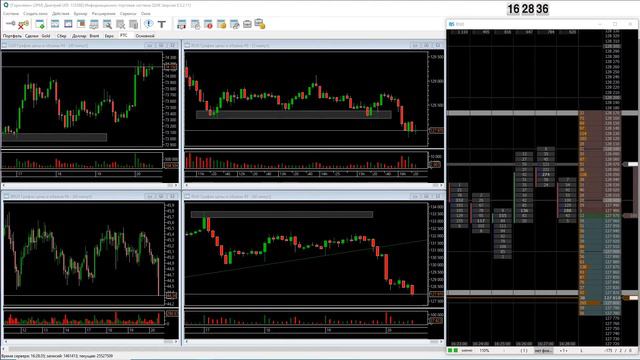Switch to the Сделки tab
The height and width of the screenshot is (360, 640).
pos(31,36)
